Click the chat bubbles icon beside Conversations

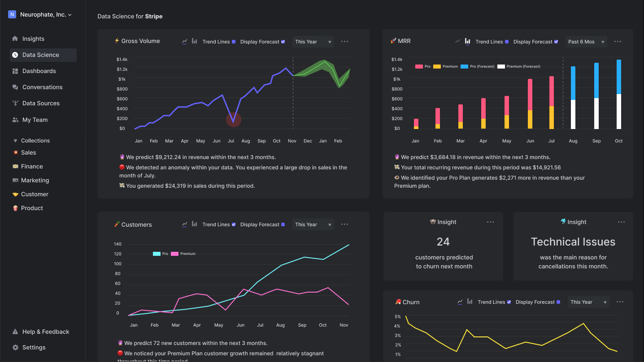click(15, 87)
